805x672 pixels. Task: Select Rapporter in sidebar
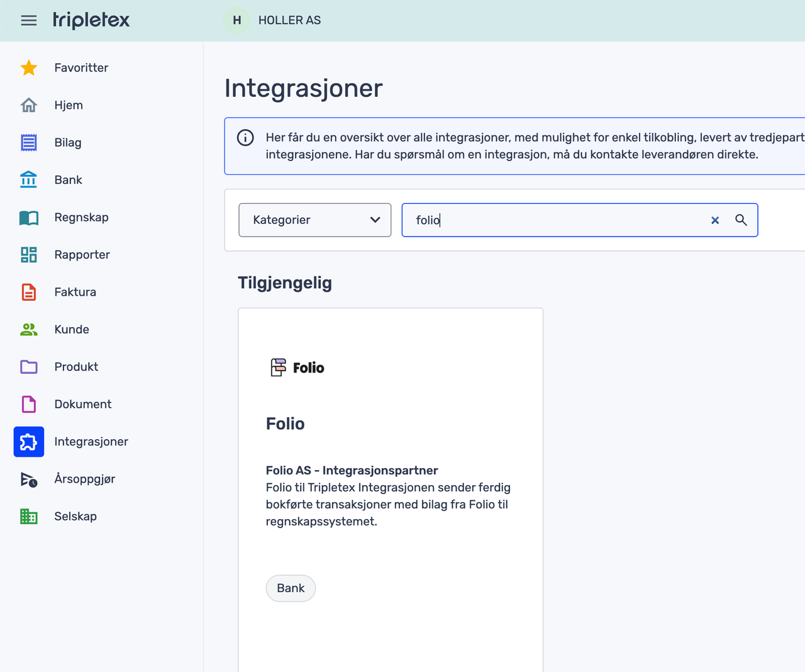click(x=82, y=255)
